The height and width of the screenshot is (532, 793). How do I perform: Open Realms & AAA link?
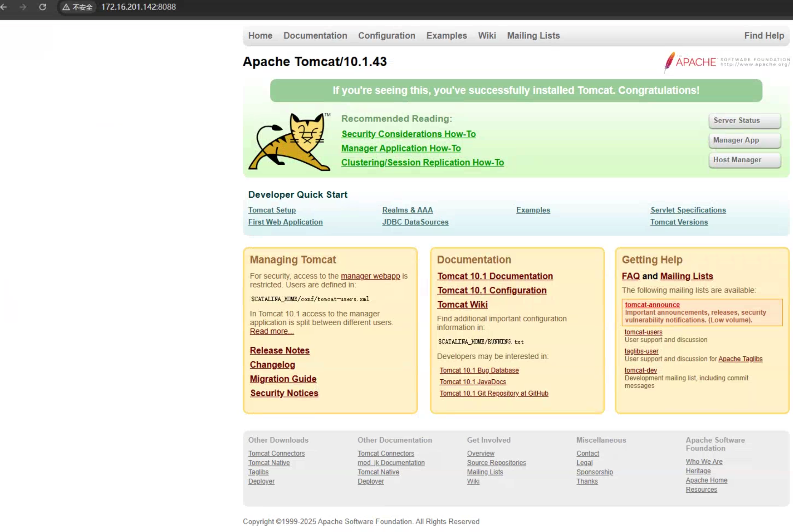[407, 210]
